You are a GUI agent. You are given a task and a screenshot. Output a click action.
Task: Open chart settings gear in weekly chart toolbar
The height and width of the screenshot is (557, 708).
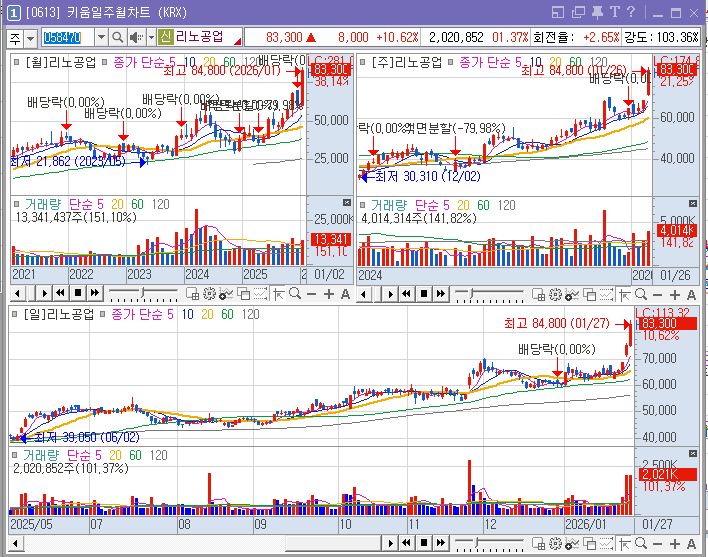(x=555, y=295)
